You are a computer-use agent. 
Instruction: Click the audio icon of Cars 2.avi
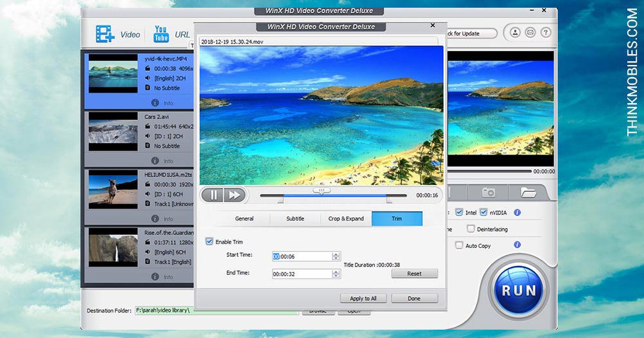(x=147, y=136)
